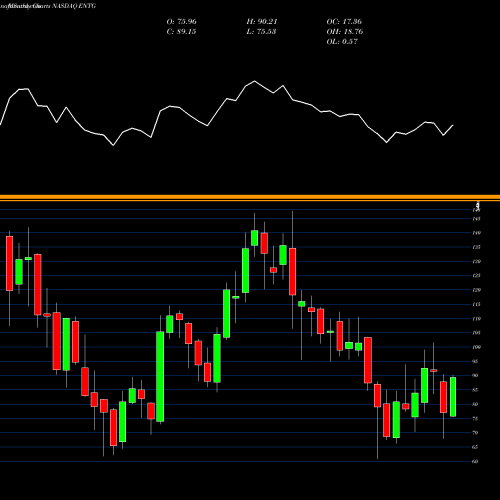
Task: Click the 90 price axis label
Action: pos(475,376)
